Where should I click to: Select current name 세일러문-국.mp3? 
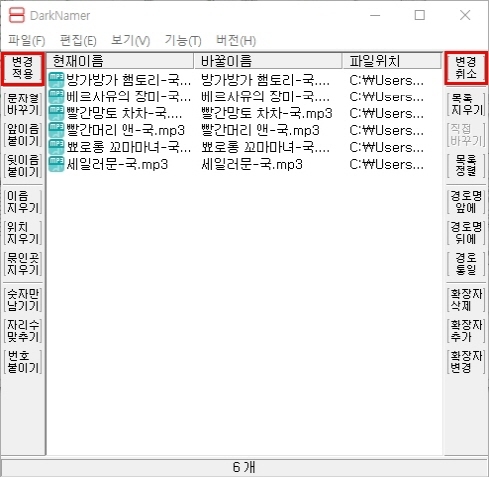[x=117, y=164]
